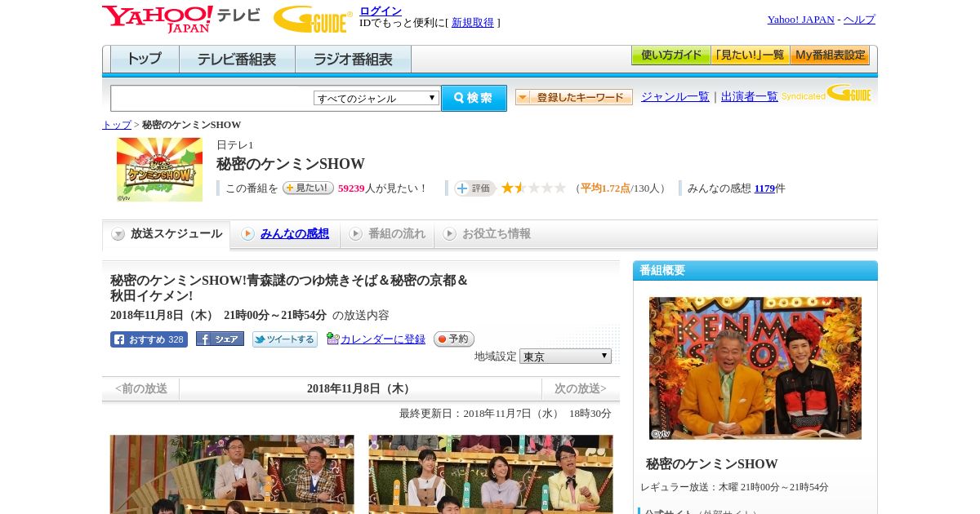Click the 評価 rating plus button
Screen dimensions: 980x514
[475, 188]
